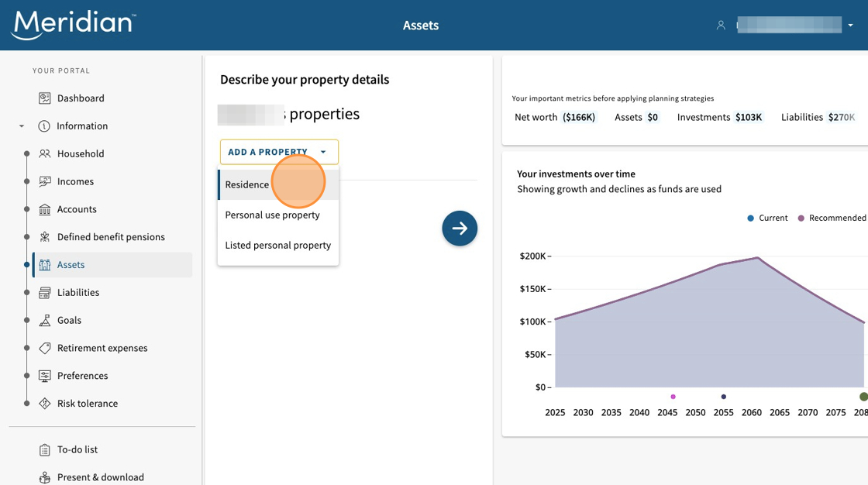
Task: Toggle the Recommended legend series
Action: click(x=832, y=218)
